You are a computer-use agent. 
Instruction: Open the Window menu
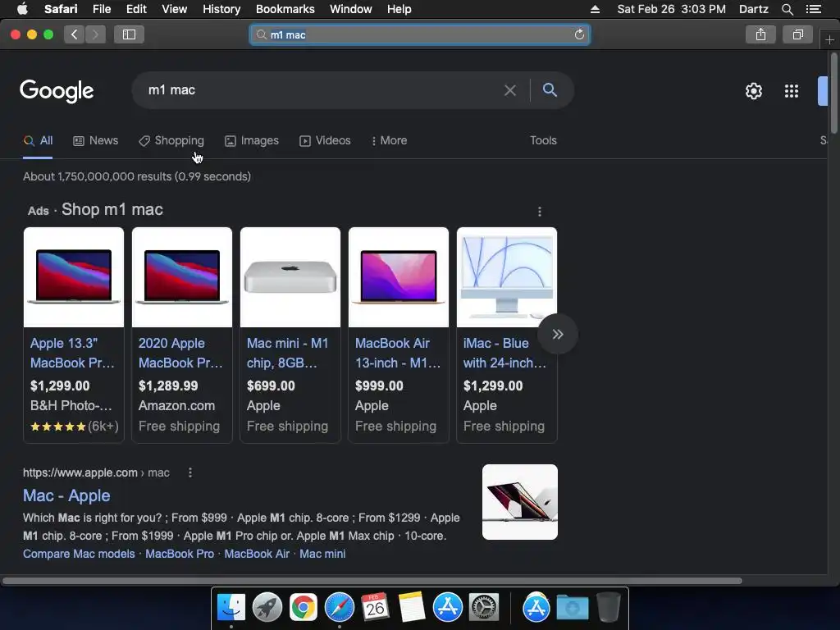(x=351, y=9)
